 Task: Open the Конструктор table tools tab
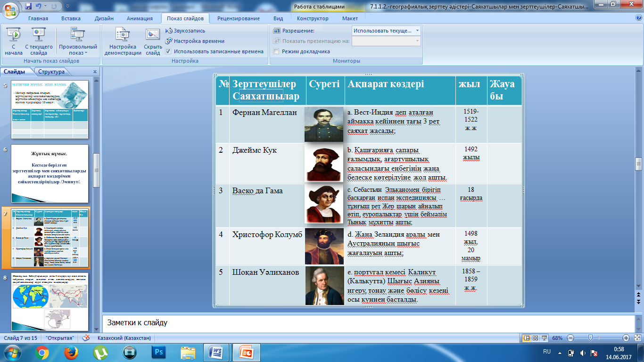[x=313, y=18]
